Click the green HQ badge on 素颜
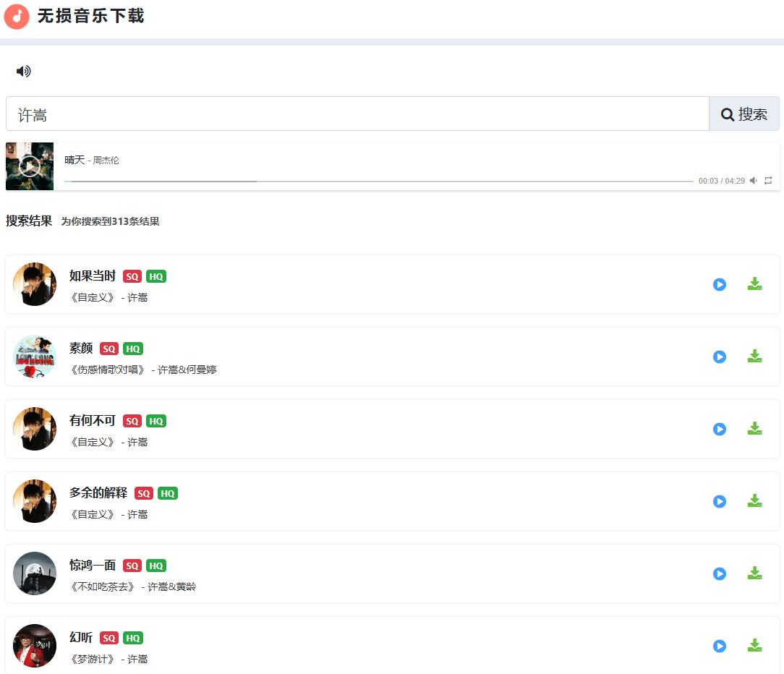The image size is (784, 674). click(x=132, y=349)
